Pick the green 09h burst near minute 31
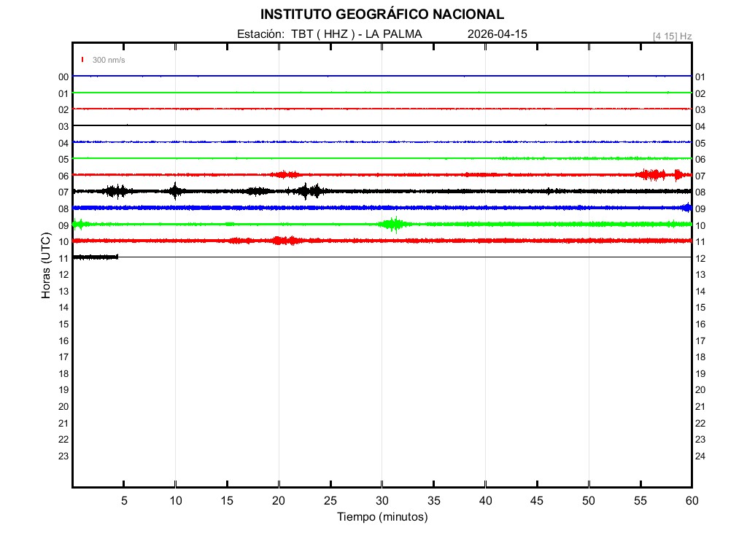This screenshot has height=560, width=747. [394, 224]
